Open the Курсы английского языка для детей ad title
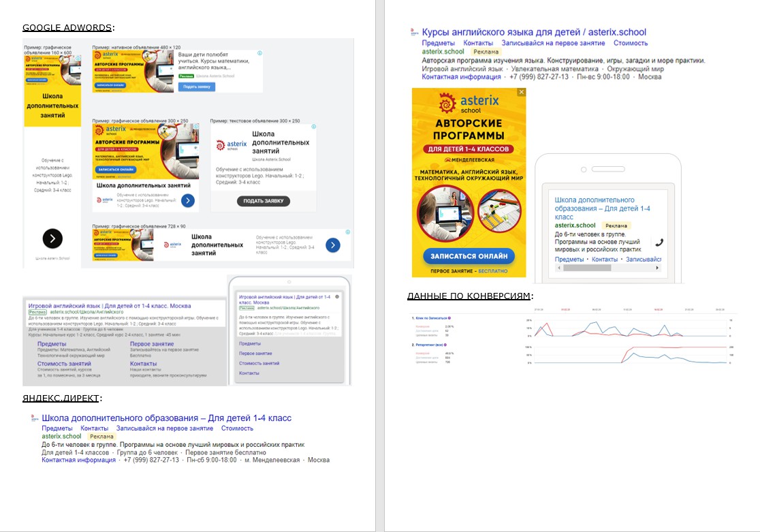Screen dimensions: 760x532 pos(534,32)
